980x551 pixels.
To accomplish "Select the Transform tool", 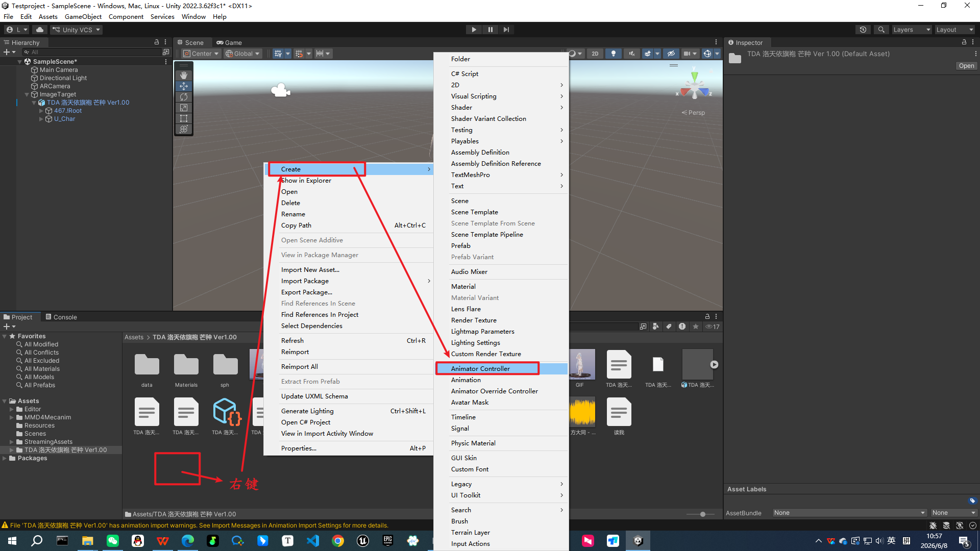I will (x=184, y=129).
